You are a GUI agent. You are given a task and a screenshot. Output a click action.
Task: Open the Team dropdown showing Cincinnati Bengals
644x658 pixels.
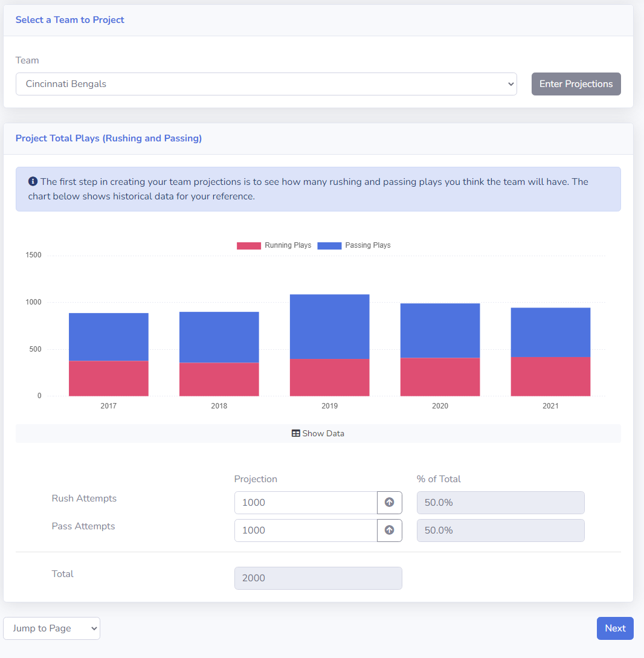coord(266,84)
